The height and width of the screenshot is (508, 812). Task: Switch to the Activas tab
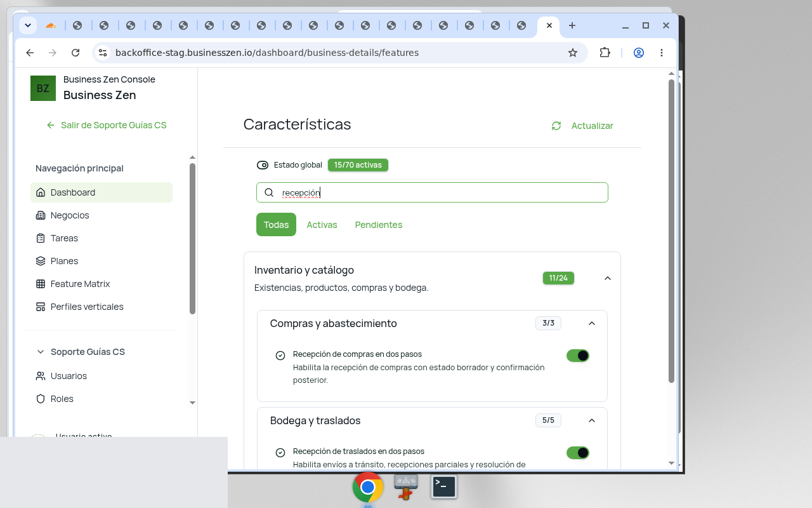322,225
